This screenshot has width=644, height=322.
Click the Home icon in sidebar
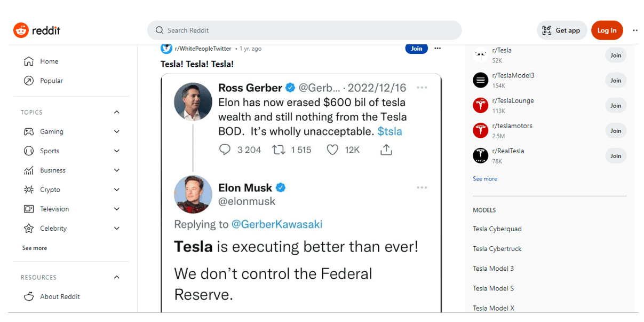(x=29, y=61)
